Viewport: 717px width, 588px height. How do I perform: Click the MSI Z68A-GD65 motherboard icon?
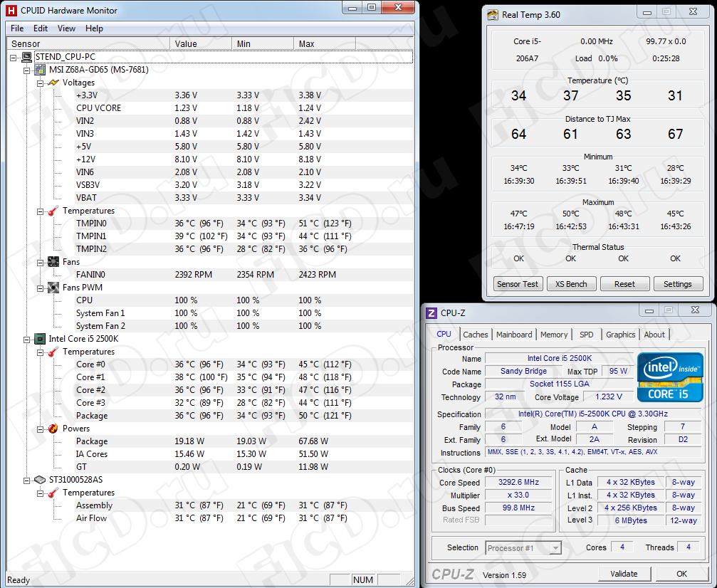point(41,70)
